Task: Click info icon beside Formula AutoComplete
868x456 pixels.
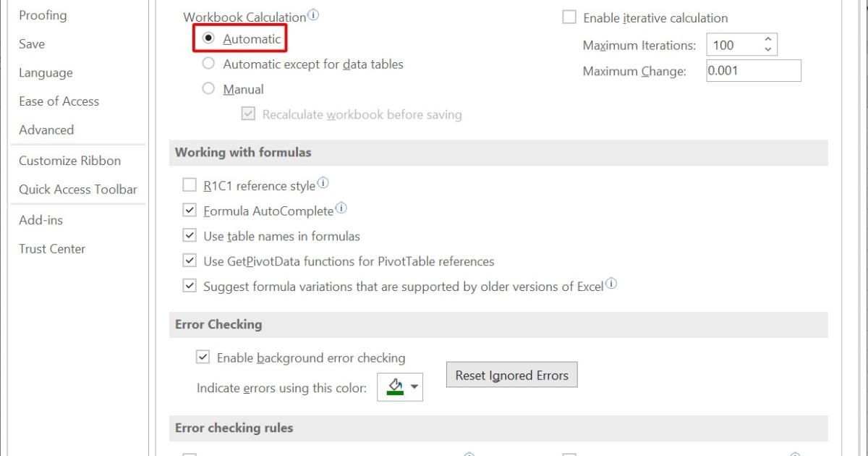Action: click(341, 208)
